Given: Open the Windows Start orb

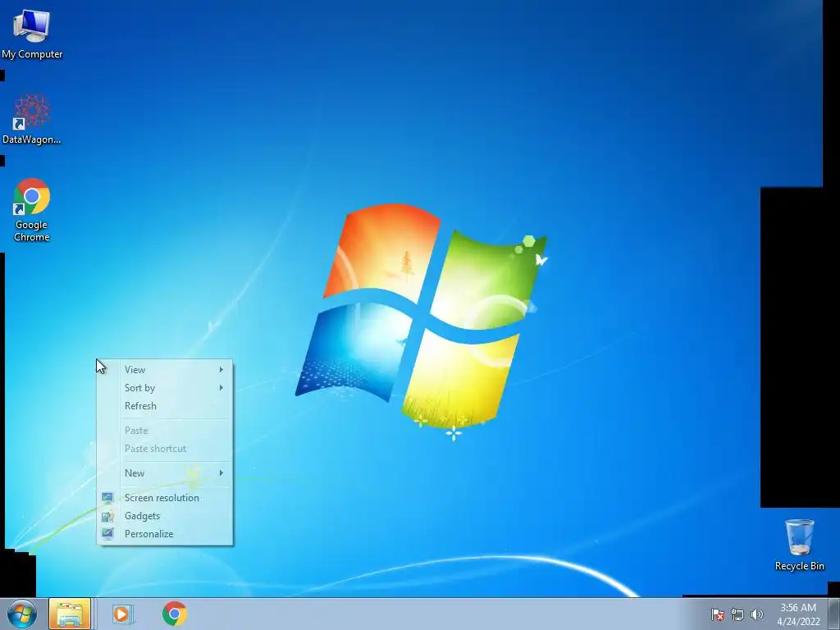Looking at the screenshot, I should tap(22, 614).
